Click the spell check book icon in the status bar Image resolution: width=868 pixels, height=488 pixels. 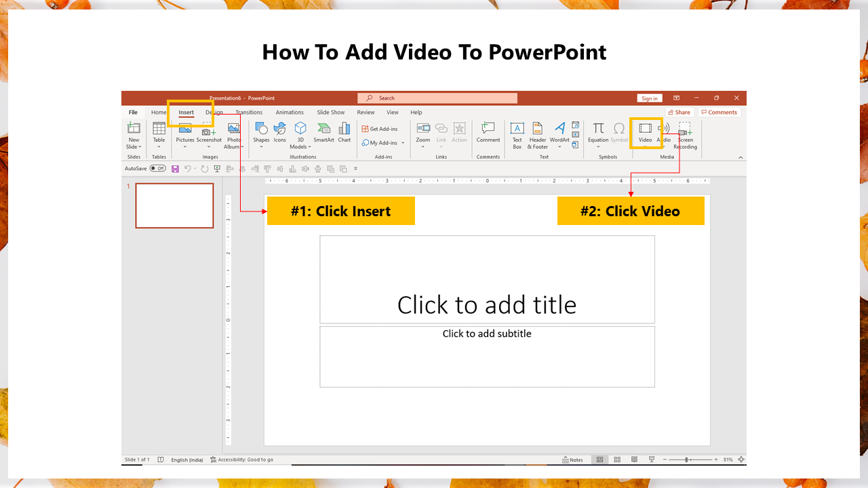(161, 460)
